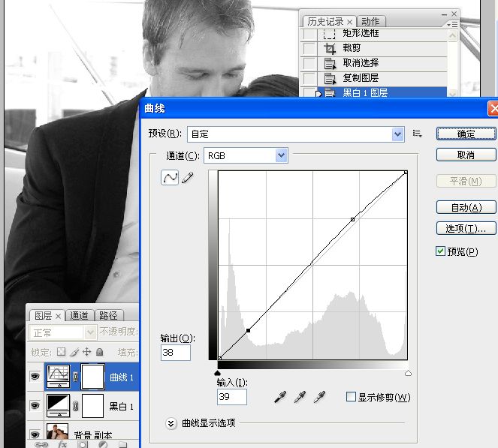
Task: Click the 输出 output value field
Action: coord(176,353)
